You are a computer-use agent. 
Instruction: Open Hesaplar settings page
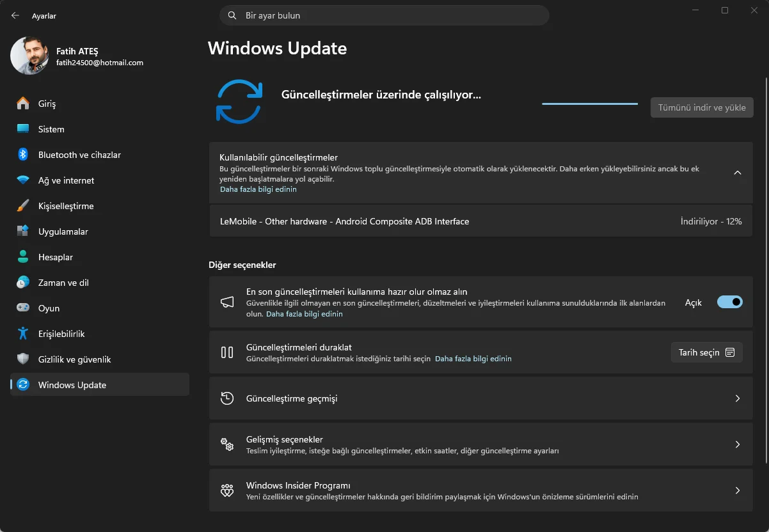click(100, 257)
